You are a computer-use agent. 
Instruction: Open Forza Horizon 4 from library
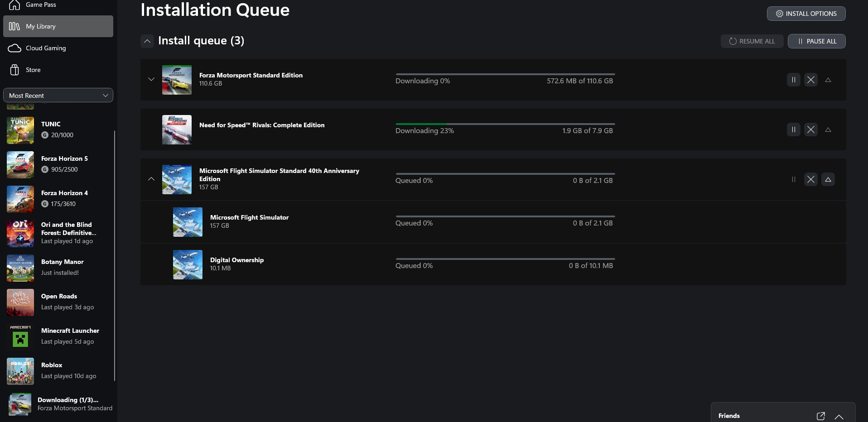point(58,199)
